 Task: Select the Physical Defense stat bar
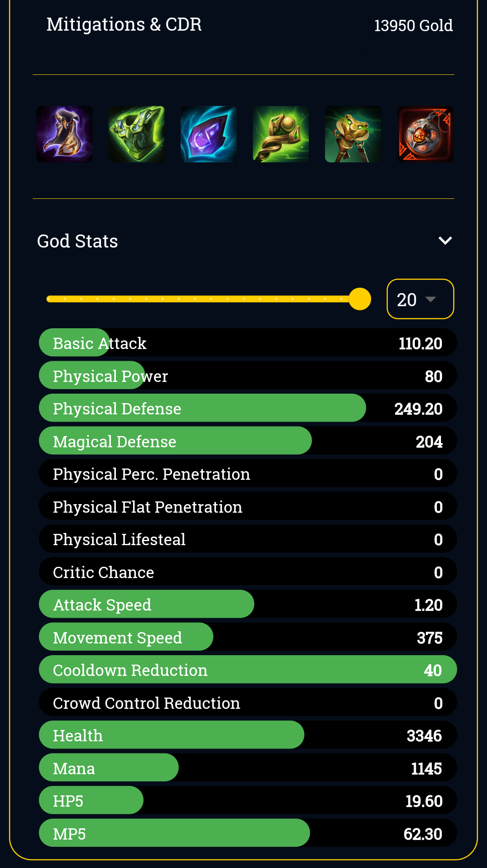(x=248, y=408)
